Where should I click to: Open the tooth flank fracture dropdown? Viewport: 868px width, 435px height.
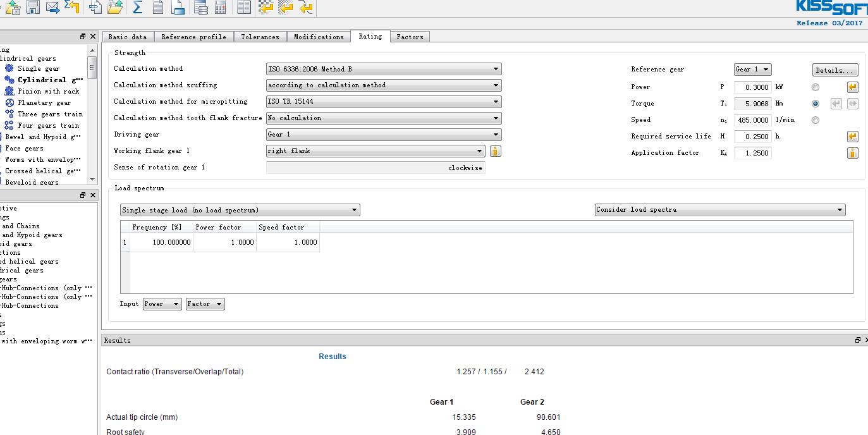coord(384,118)
